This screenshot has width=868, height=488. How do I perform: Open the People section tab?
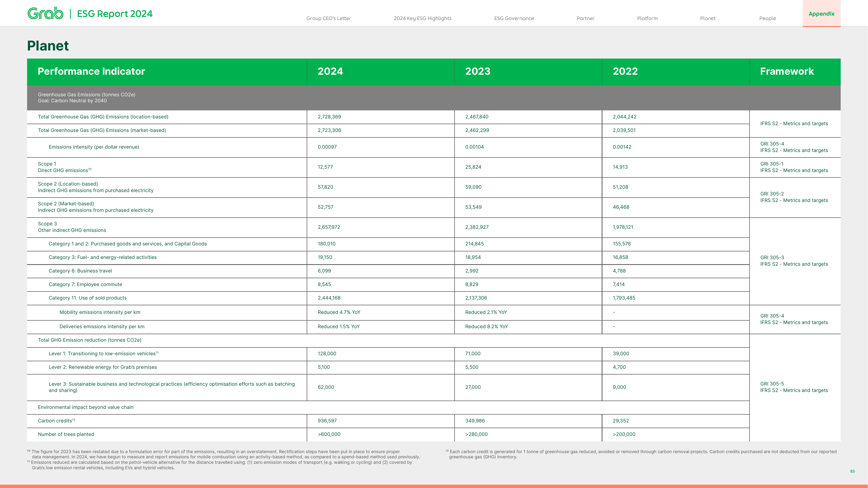click(768, 18)
